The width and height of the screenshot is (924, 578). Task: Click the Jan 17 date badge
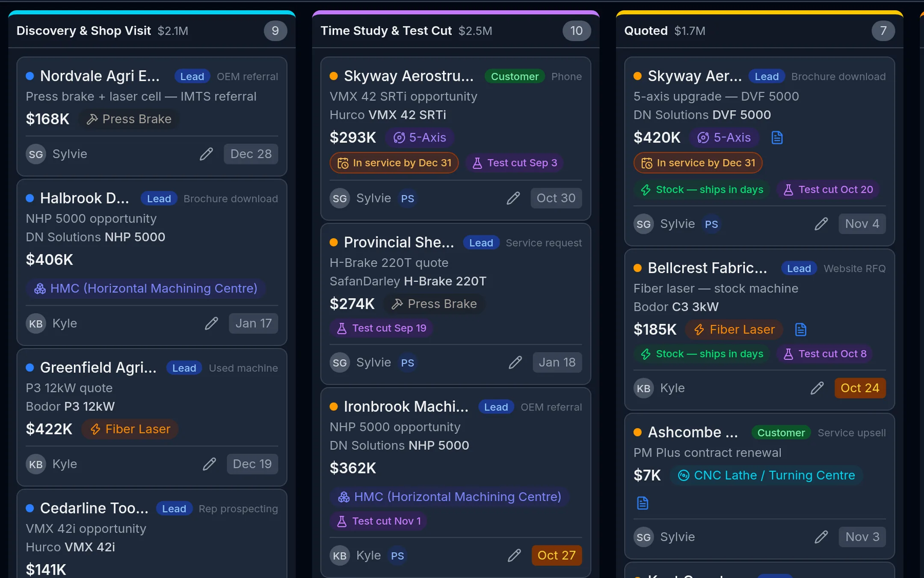(x=254, y=323)
